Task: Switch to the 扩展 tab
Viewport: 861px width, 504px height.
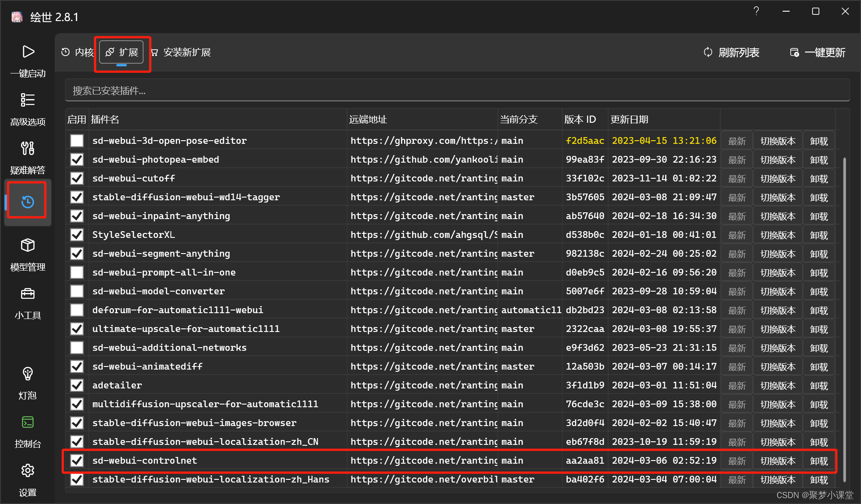Action: coord(122,52)
